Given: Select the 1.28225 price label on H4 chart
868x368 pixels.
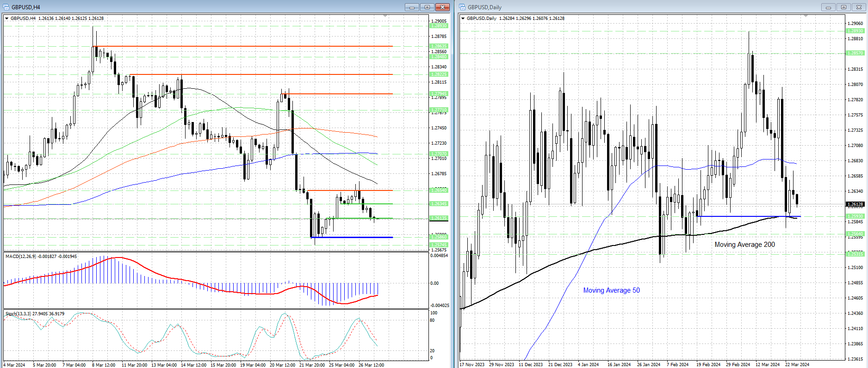Looking at the screenshot, I should (x=439, y=74).
